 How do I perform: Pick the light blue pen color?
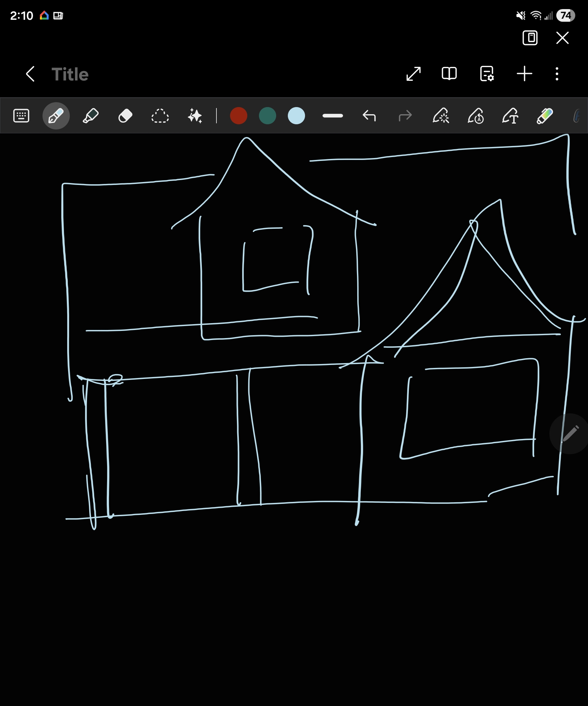[x=297, y=116]
